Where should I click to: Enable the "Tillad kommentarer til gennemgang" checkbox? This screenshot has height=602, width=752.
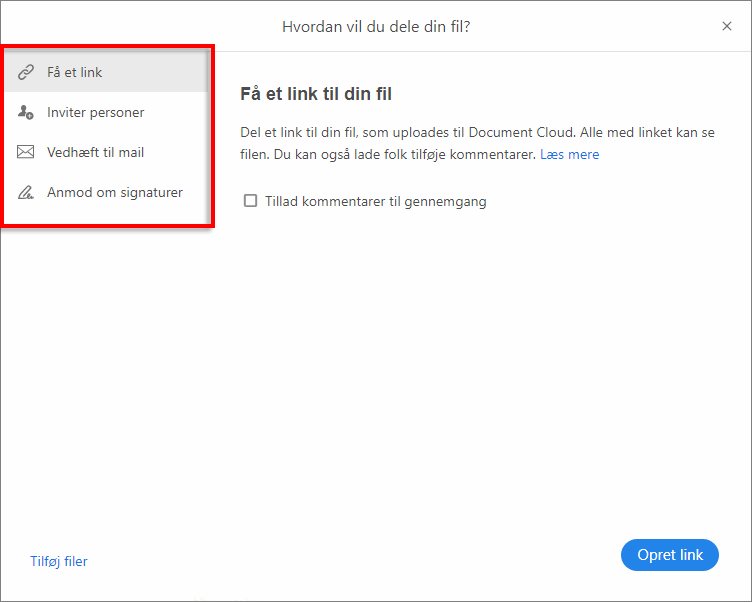pyautogui.click(x=251, y=201)
